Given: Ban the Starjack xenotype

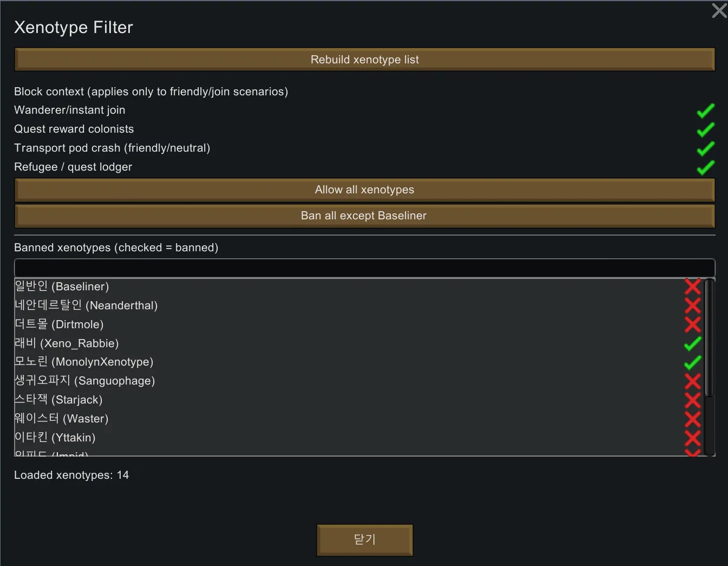Looking at the screenshot, I should tap(692, 400).
